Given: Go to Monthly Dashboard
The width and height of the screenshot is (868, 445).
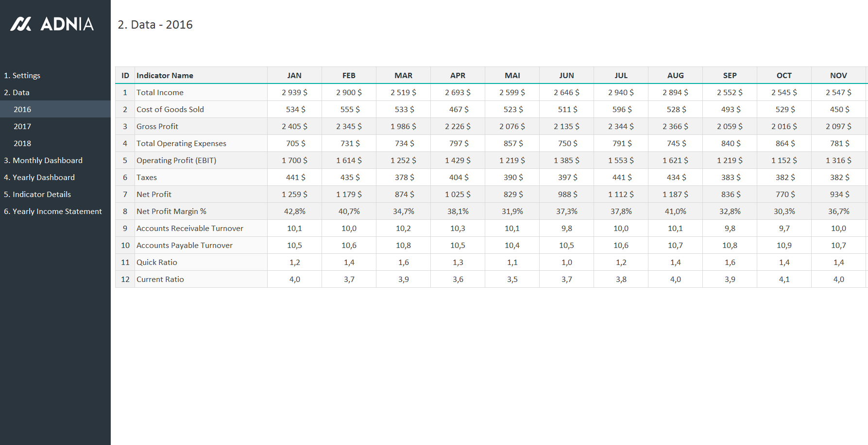Looking at the screenshot, I should (x=43, y=160).
